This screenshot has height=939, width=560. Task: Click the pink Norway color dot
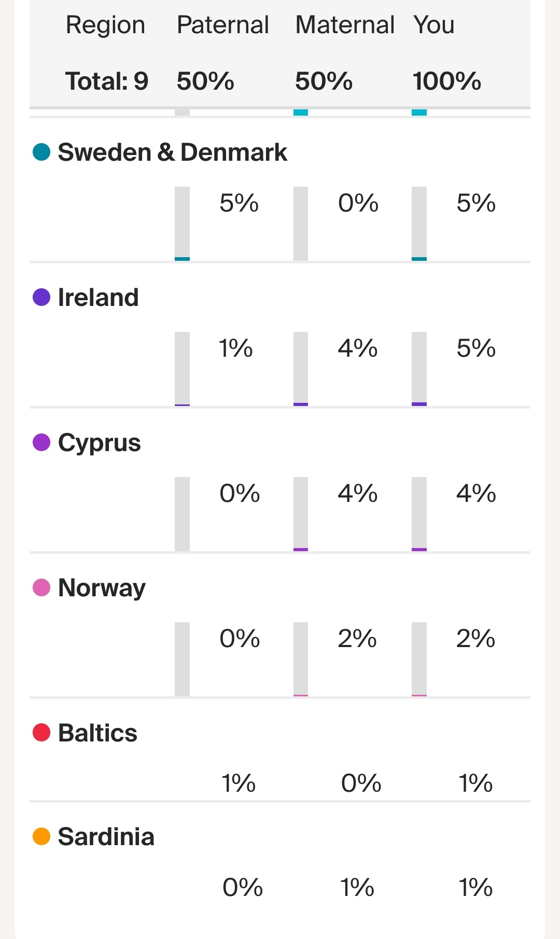click(x=41, y=588)
